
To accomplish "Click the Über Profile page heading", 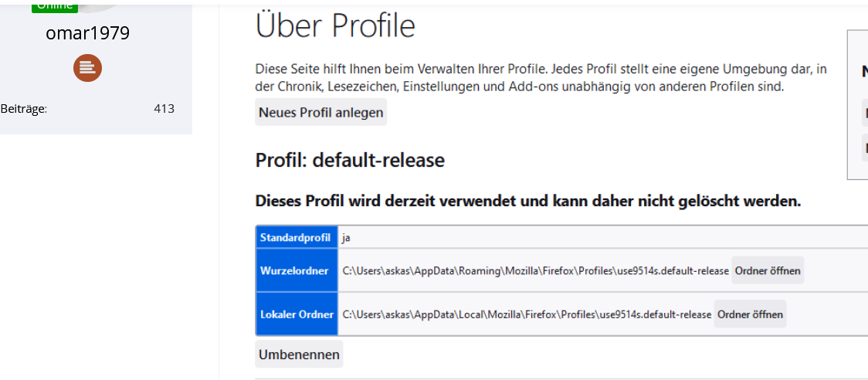I will click(335, 26).
